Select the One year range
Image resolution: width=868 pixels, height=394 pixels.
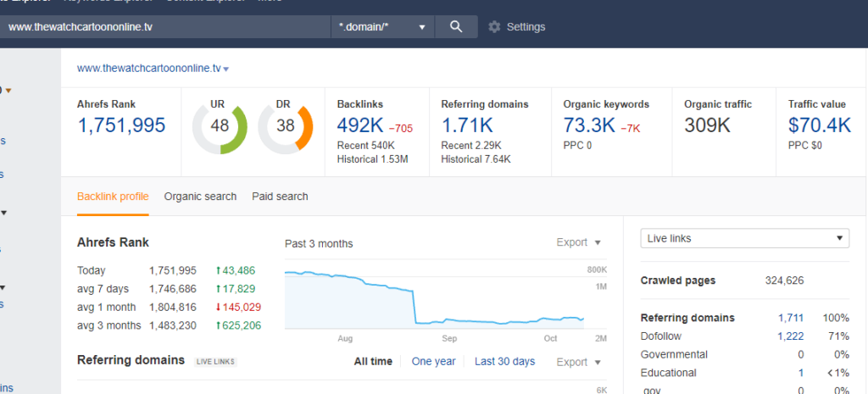coord(433,361)
